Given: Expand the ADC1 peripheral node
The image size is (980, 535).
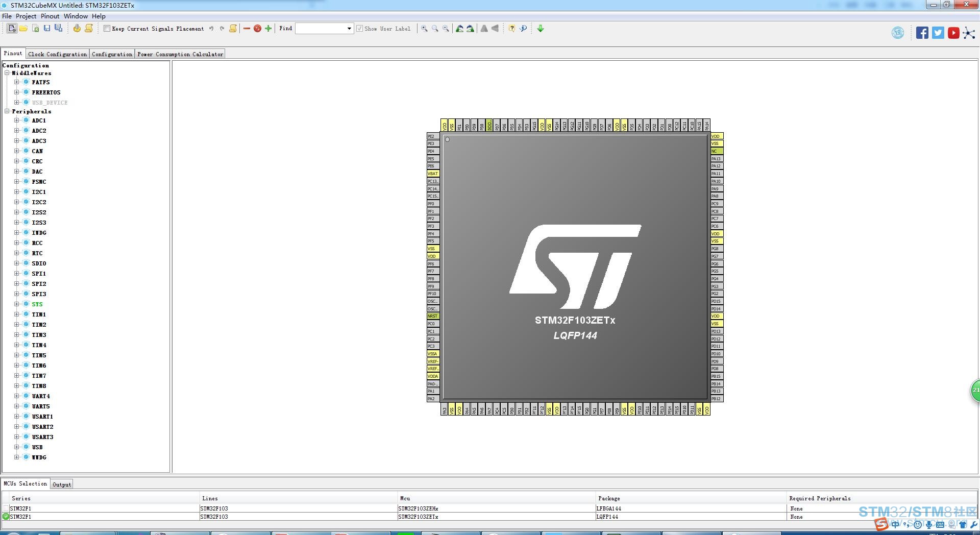Looking at the screenshot, I should pos(16,120).
